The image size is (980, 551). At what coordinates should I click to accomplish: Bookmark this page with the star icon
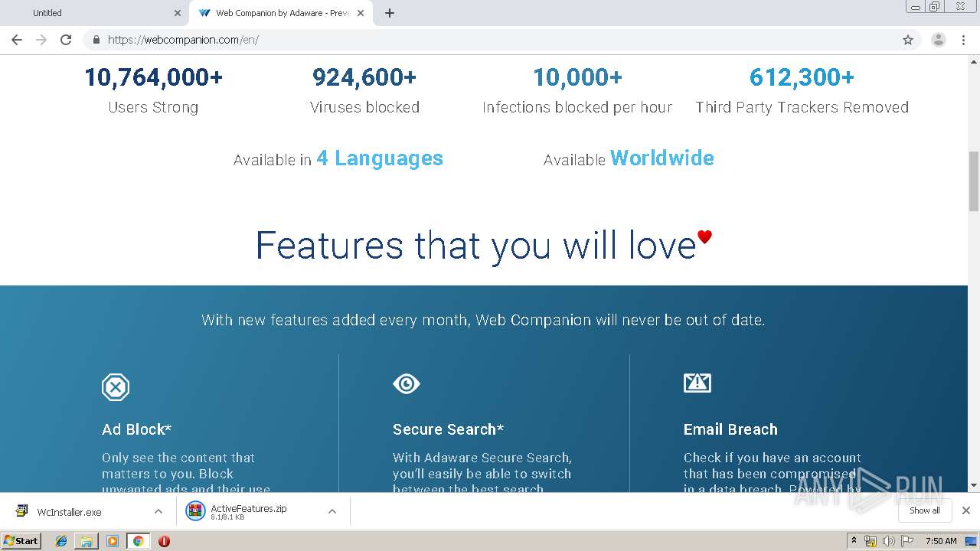[908, 40]
